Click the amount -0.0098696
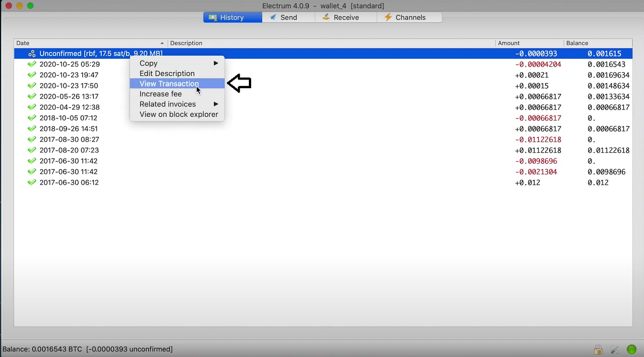Image resolution: width=644 pixels, height=357 pixels. pyautogui.click(x=536, y=161)
